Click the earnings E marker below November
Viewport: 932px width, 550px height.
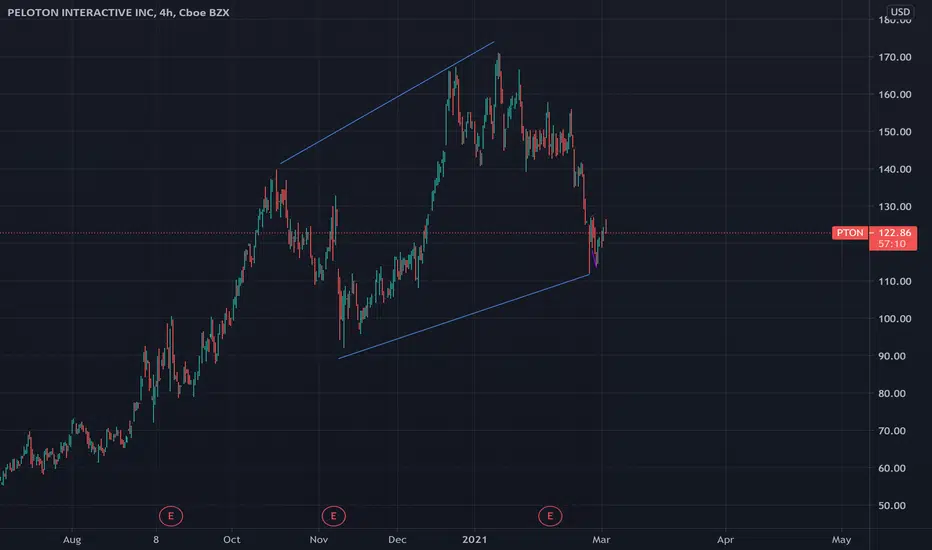333,516
